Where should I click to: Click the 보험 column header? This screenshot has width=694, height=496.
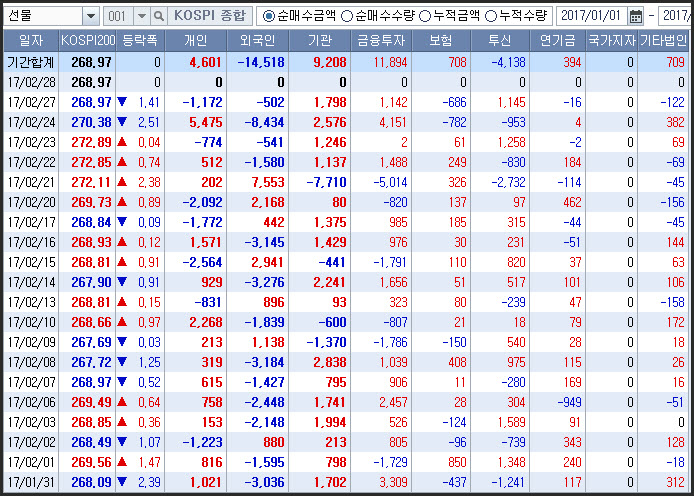coord(441,41)
